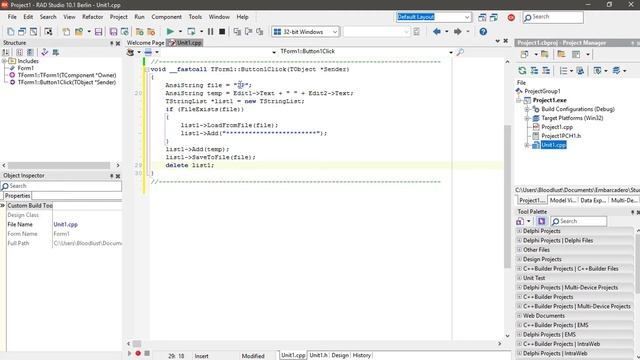Click the Sort icon in the Structure panel
Viewport: 640px width, 360px height.
click(x=6, y=52)
